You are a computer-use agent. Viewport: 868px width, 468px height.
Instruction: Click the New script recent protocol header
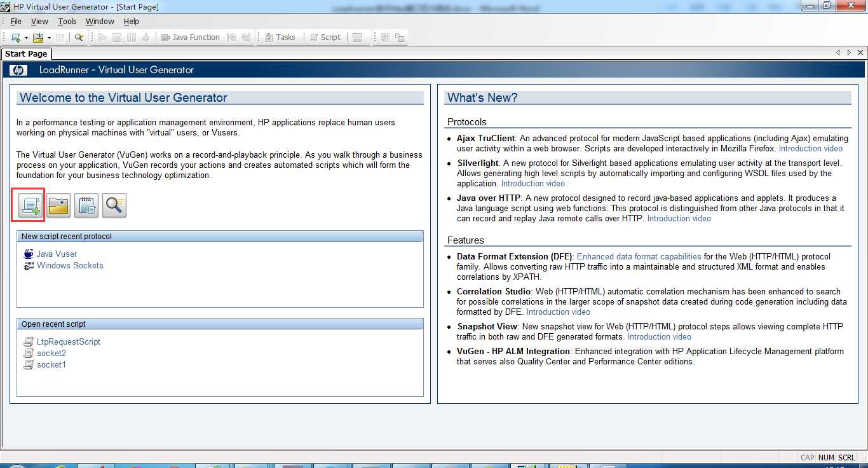point(220,236)
